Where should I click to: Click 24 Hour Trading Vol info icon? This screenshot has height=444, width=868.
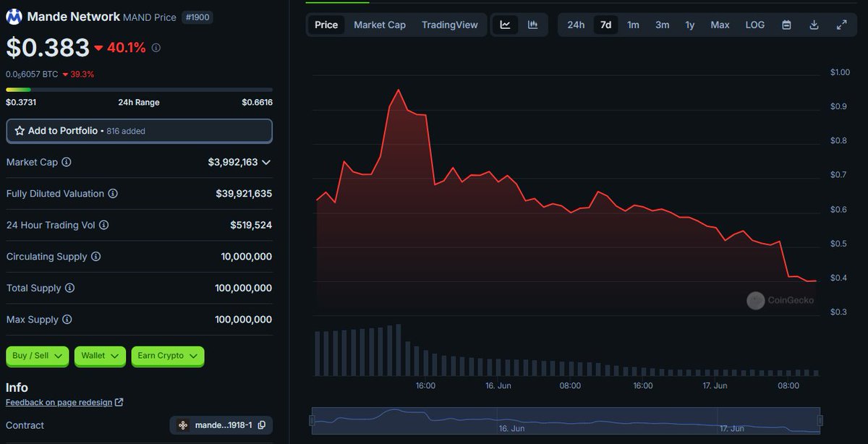103,225
